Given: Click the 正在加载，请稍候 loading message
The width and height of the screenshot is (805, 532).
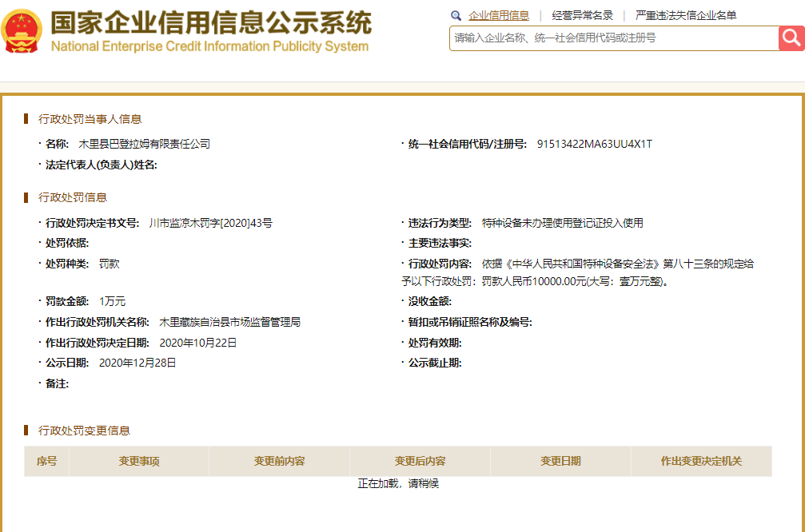Looking at the screenshot, I should (398, 484).
